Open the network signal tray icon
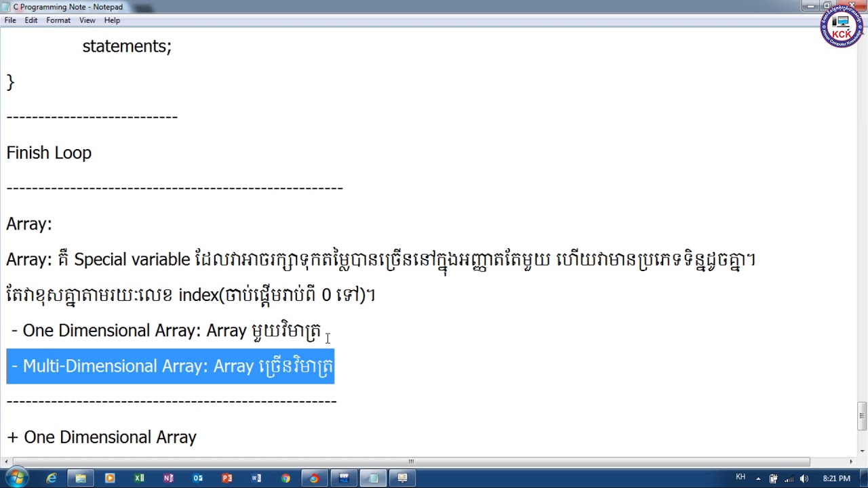Screen dimensions: 868x488 (789, 479)
